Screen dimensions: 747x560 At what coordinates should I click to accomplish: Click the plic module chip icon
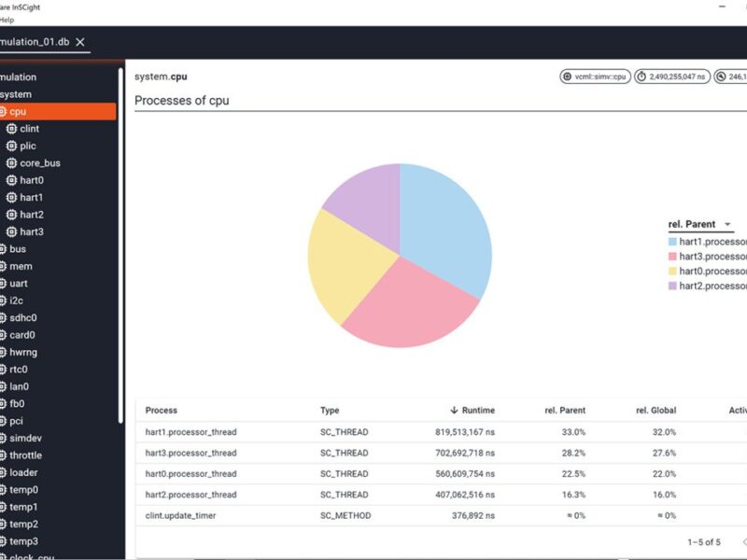(11, 146)
